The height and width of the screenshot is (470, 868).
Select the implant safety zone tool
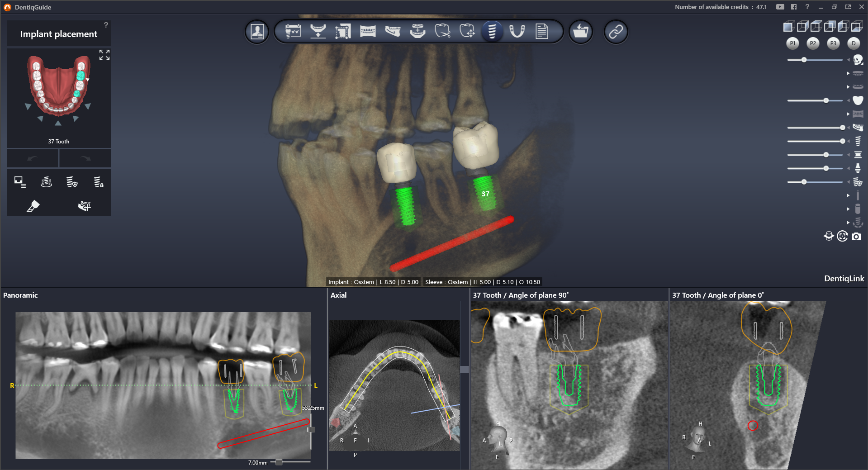coord(72,182)
